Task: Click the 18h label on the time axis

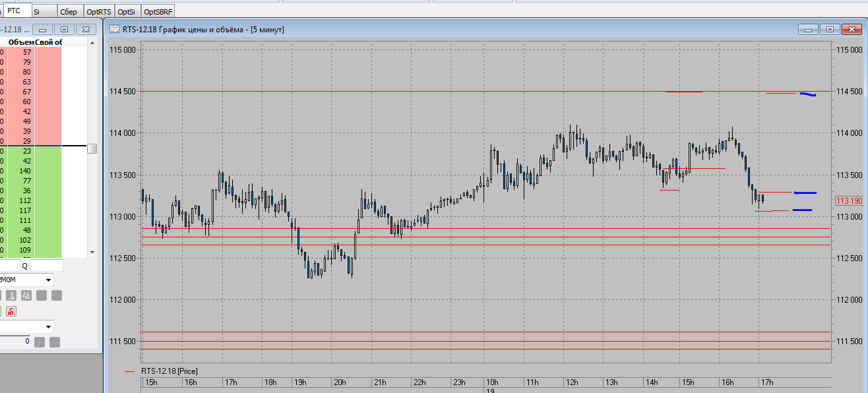Action: point(270,382)
